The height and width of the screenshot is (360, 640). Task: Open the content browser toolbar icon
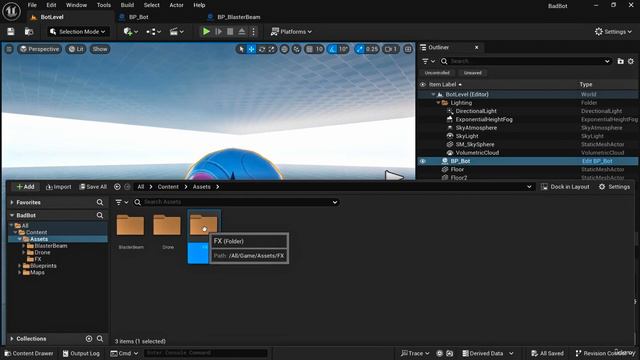pyautogui.click(x=29, y=31)
